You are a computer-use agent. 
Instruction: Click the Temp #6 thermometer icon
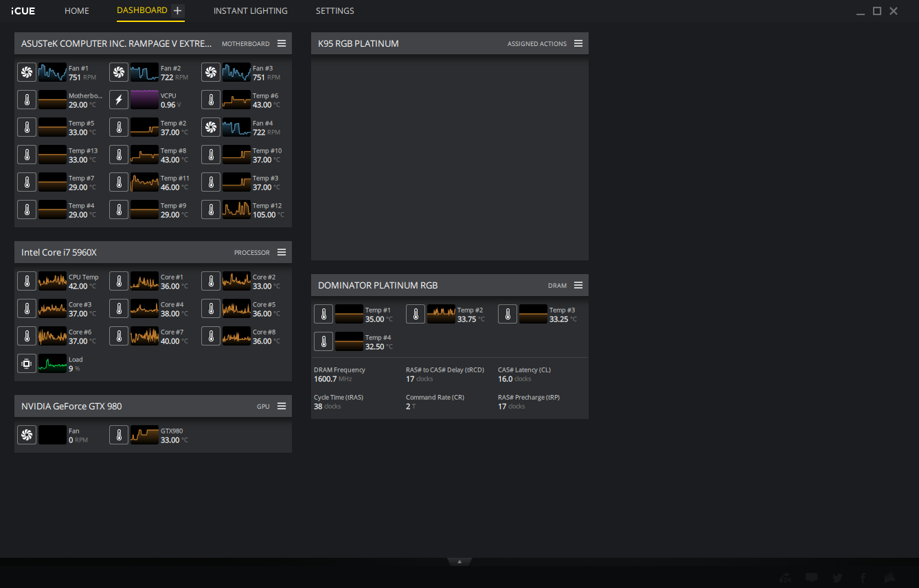[x=211, y=100]
